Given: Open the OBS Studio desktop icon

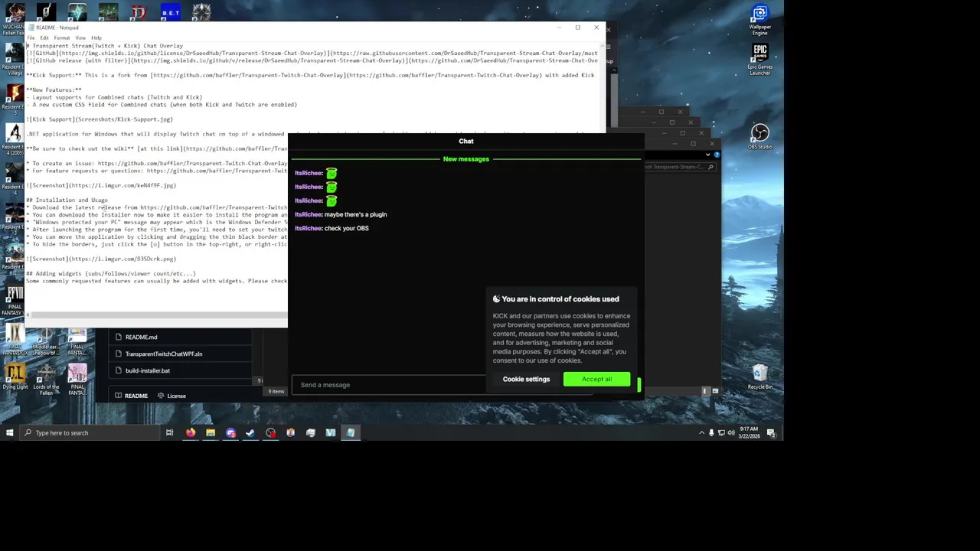Looking at the screenshot, I should tap(759, 136).
